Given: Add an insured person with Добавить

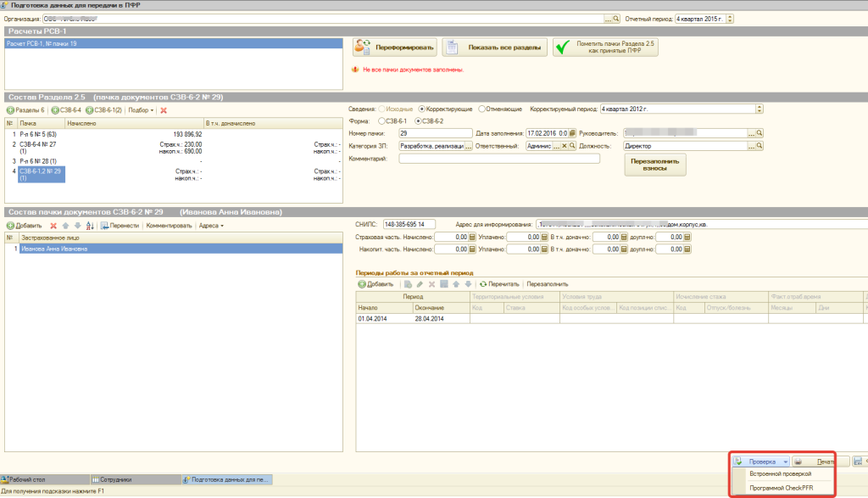Looking at the screenshot, I should click(x=25, y=226).
